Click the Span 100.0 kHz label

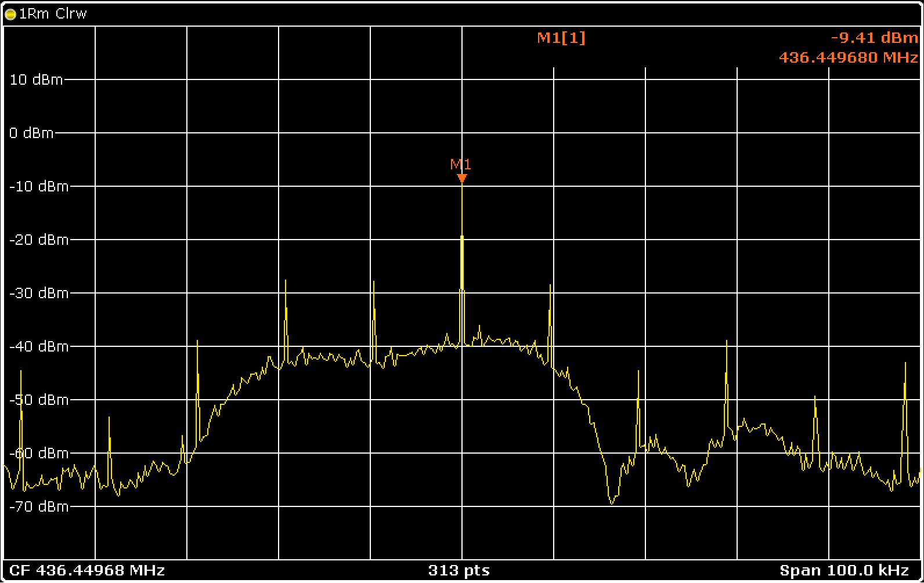pos(844,570)
